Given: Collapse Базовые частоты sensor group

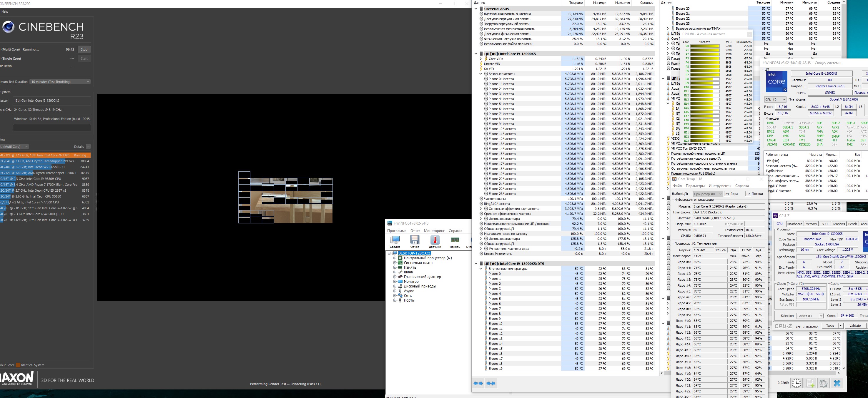Looking at the screenshot, I should coord(481,74).
